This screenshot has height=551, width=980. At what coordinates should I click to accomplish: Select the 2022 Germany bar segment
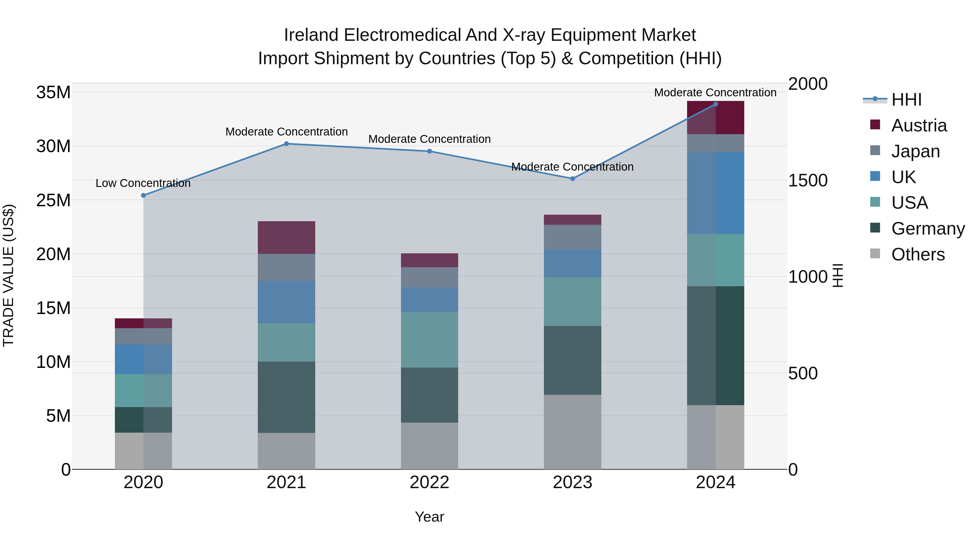tap(430, 395)
